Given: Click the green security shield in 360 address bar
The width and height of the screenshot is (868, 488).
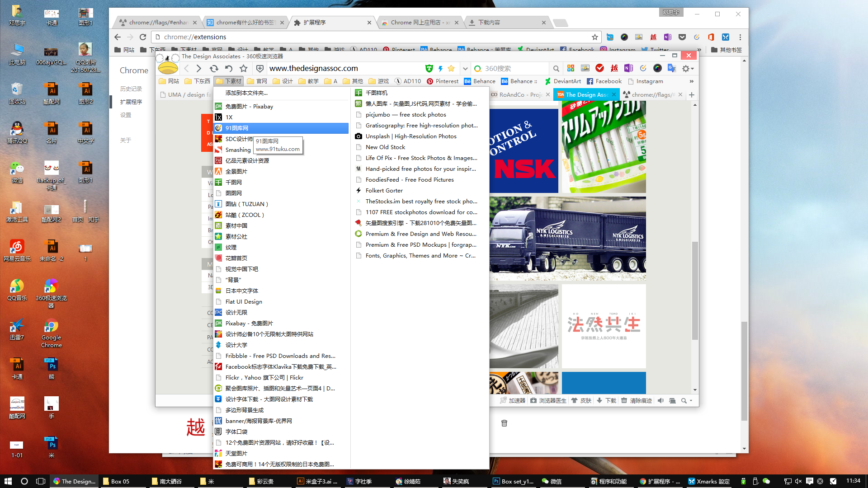Looking at the screenshot, I should point(429,69).
